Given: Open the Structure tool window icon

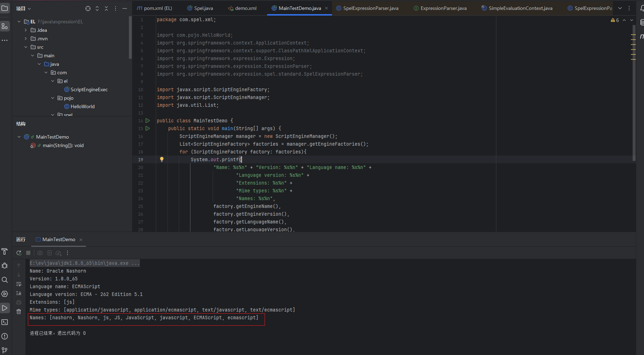Looking at the screenshot, I should 5,26.
